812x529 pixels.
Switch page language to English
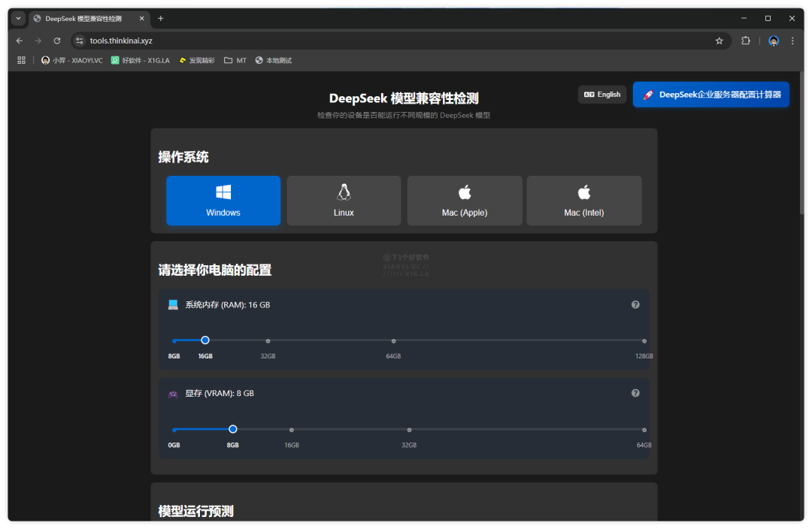602,94
